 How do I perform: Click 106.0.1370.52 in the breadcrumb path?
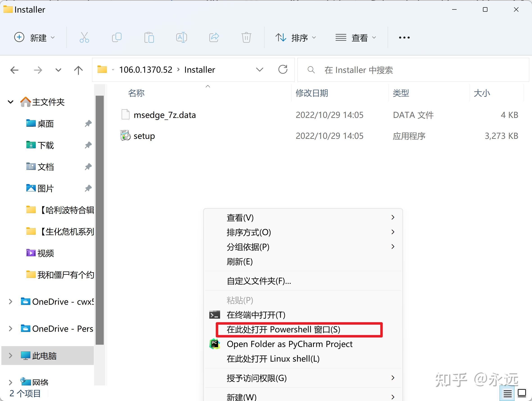click(146, 70)
